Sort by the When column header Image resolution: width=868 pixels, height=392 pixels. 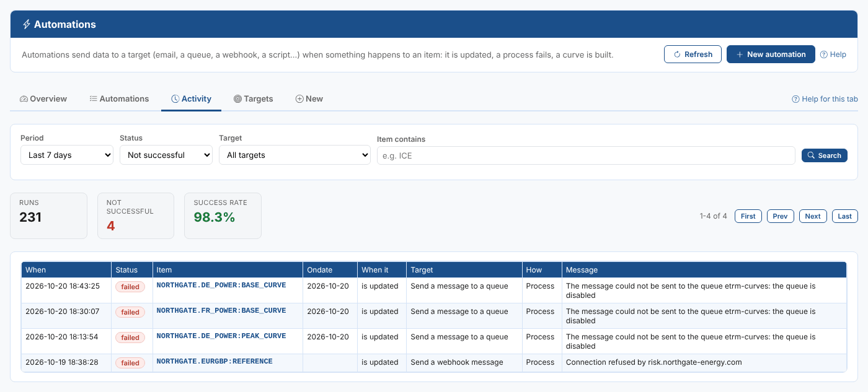point(66,270)
